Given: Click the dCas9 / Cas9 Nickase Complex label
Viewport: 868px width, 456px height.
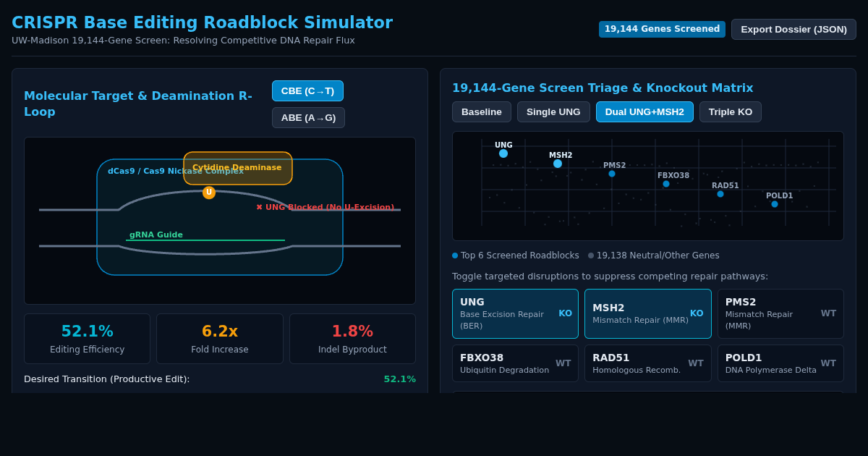Looking at the screenshot, I should 176,171.
